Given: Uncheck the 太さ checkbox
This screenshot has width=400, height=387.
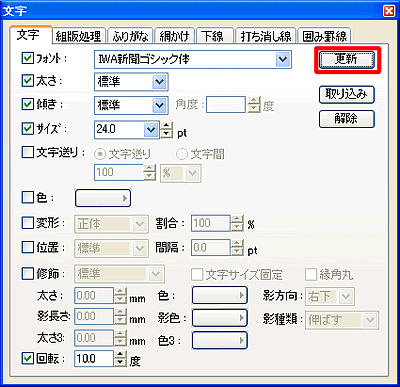Looking at the screenshot, I should pyautogui.click(x=28, y=81).
